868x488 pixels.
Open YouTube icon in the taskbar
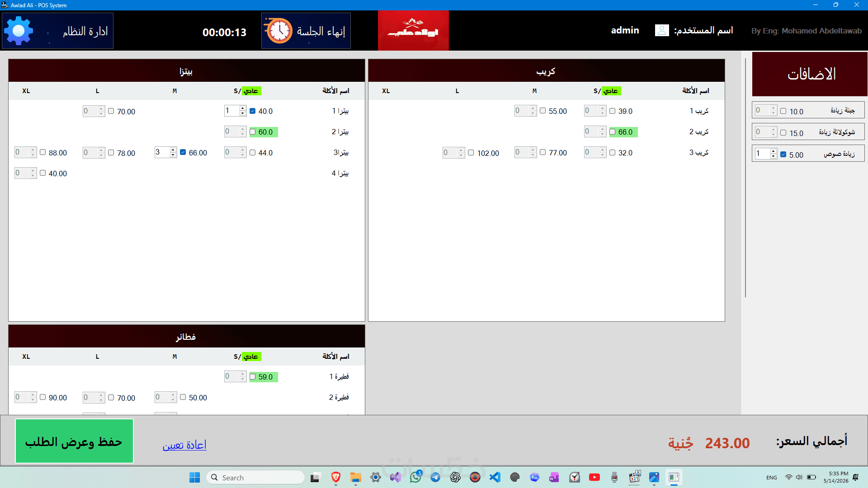coord(594,477)
